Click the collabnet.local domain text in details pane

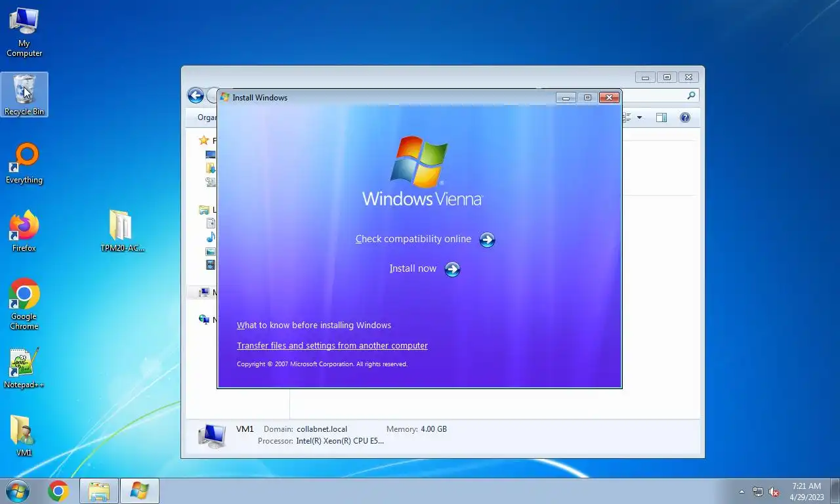322,429
